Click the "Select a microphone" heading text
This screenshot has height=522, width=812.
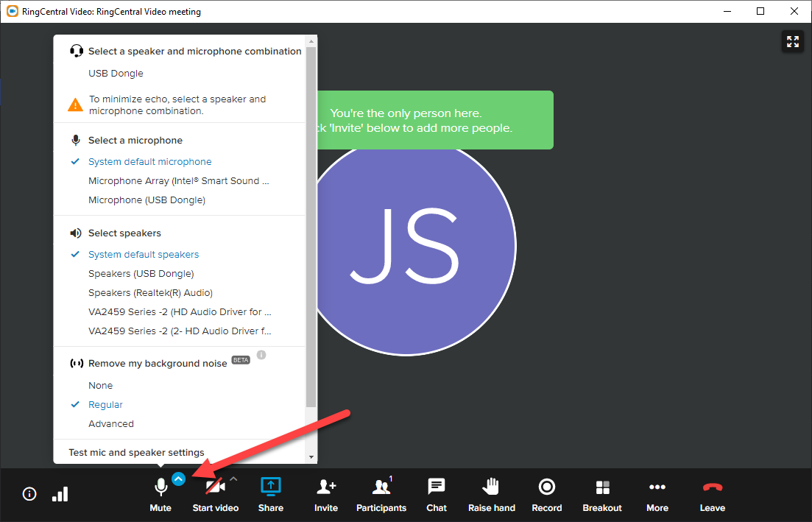pyautogui.click(x=135, y=141)
